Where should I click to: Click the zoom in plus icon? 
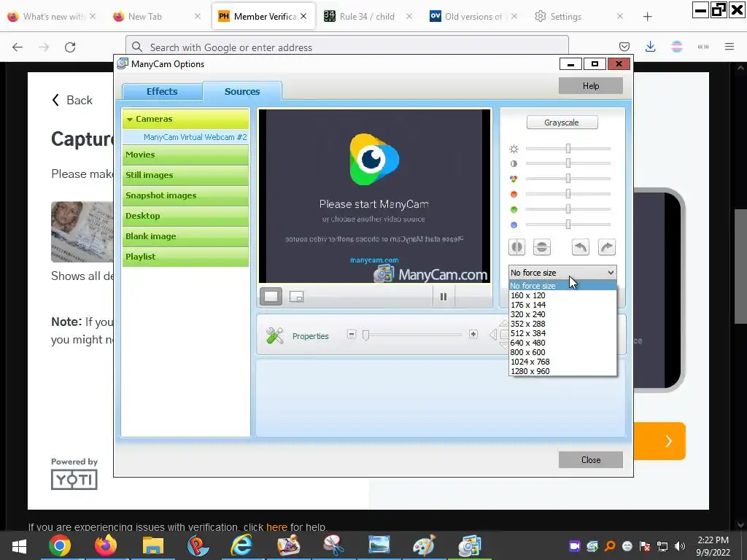[x=473, y=334]
